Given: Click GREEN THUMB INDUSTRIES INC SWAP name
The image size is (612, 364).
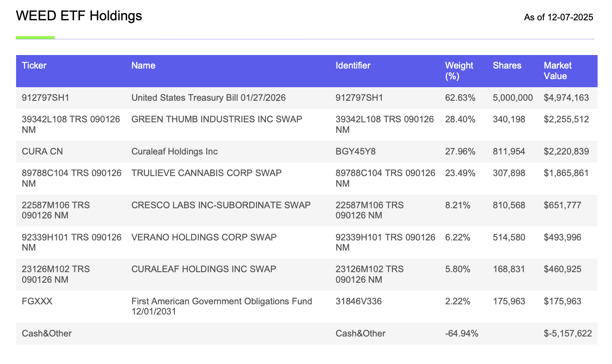Looking at the screenshot, I should click(x=217, y=119).
